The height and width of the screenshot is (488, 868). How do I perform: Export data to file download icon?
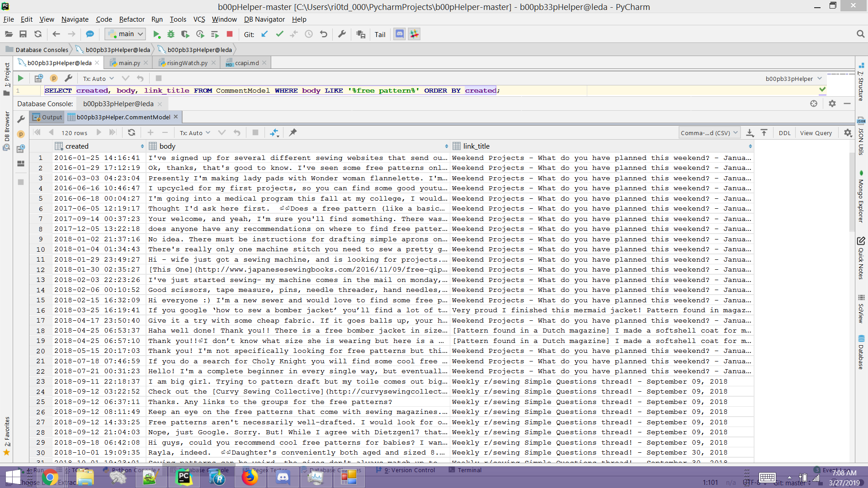(x=750, y=133)
